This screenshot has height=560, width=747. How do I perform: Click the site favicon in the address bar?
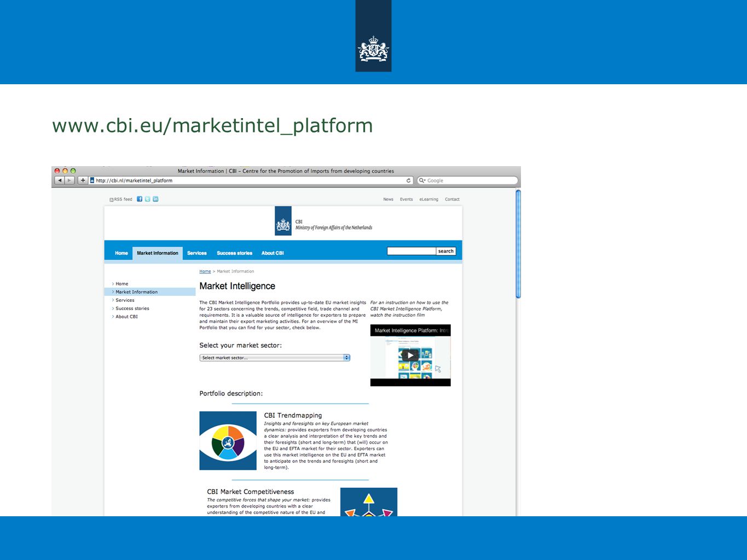(x=92, y=180)
